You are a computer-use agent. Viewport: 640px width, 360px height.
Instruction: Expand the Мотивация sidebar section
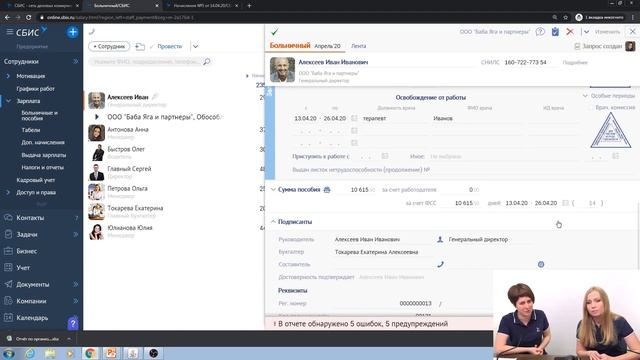click(8, 76)
